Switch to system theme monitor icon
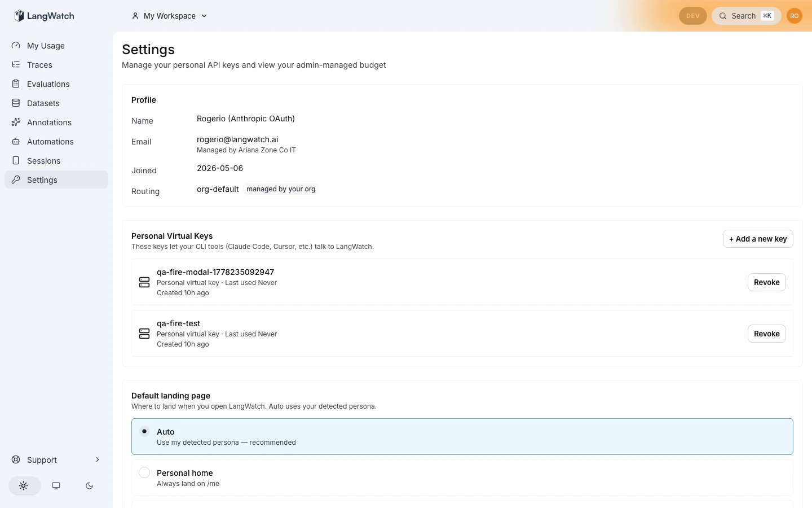812x508 pixels. [56, 485]
